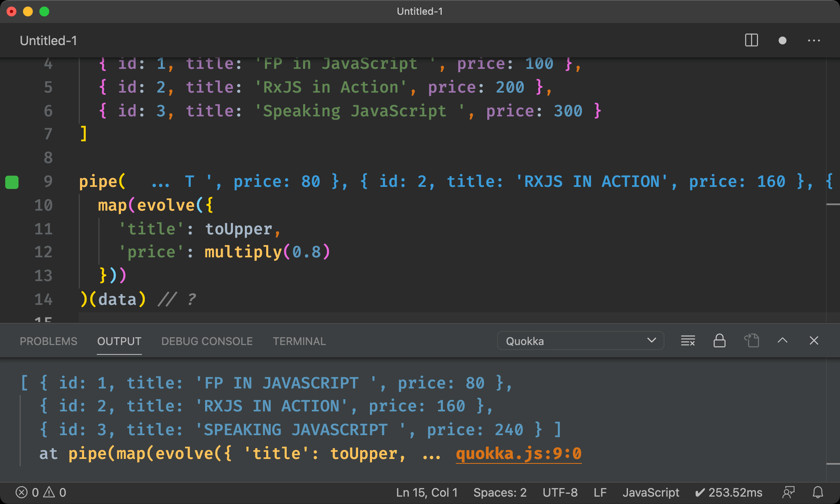This screenshot has height=504, width=840.
Task: Close the bottom panel with the X
Action: [x=814, y=341]
